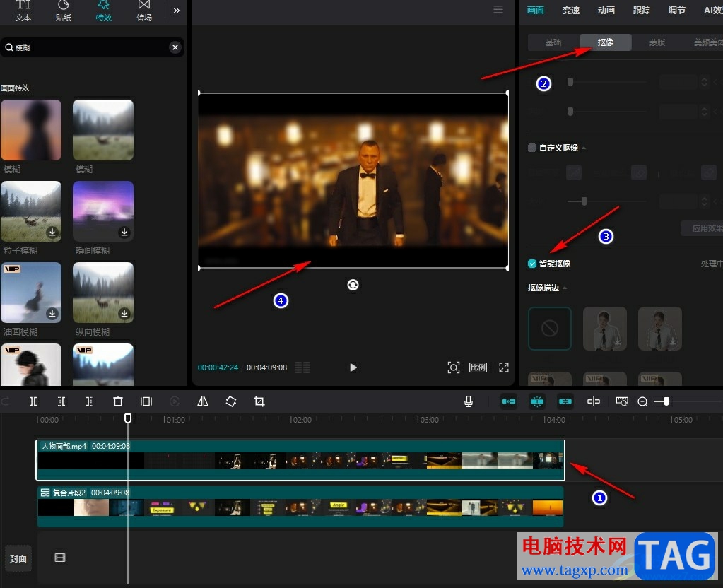Click the timeline fit-to-view icon
The height and width of the screenshot is (588, 723).
(x=622, y=401)
